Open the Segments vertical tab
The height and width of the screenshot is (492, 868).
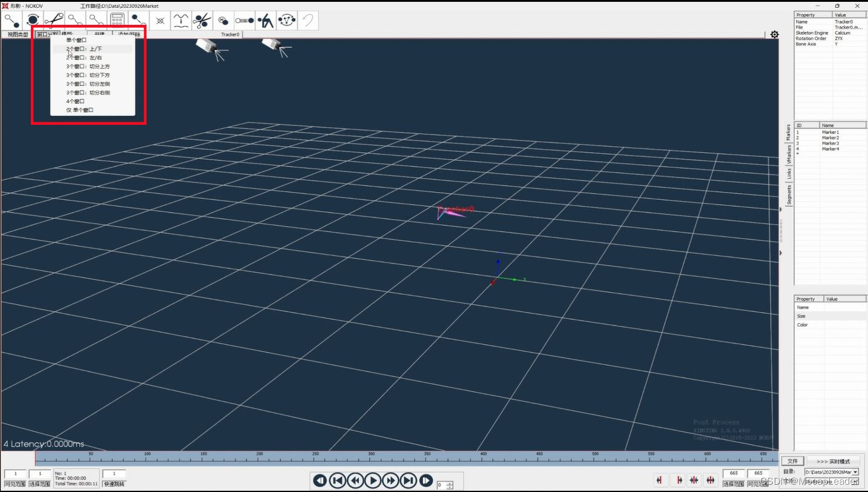coord(789,195)
